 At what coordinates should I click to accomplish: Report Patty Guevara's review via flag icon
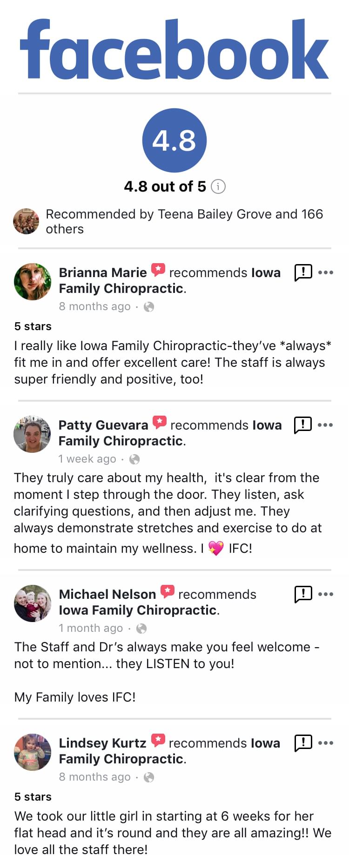302,424
